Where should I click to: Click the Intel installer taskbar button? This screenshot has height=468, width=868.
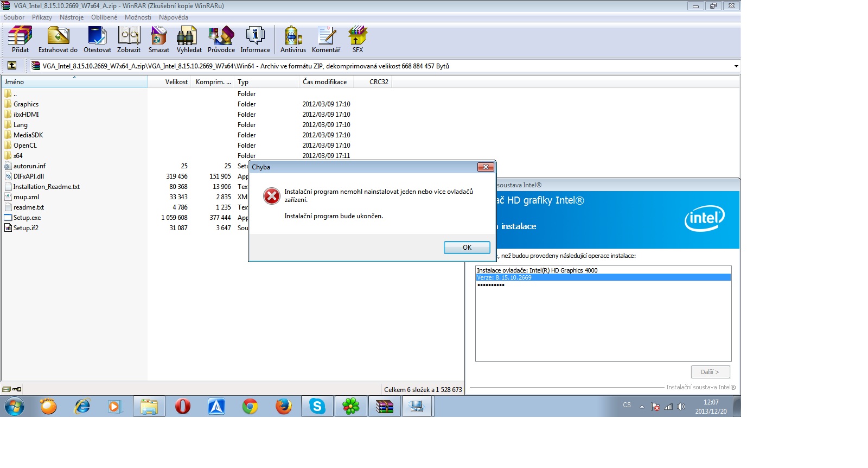(x=417, y=406)
